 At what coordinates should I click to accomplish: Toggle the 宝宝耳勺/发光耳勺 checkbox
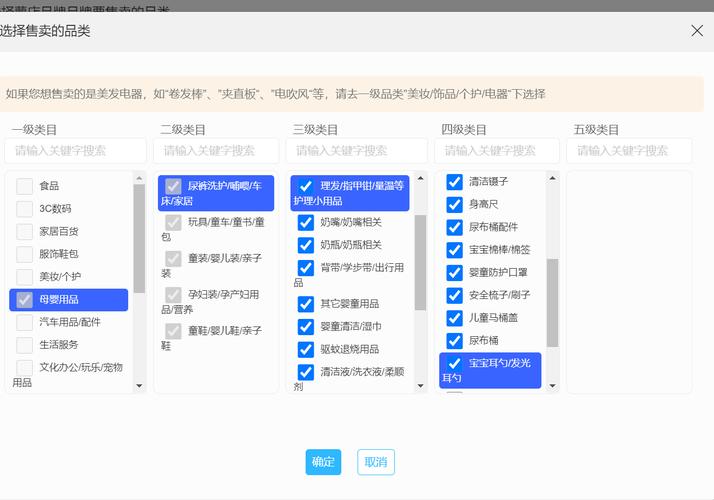(454, 363)
